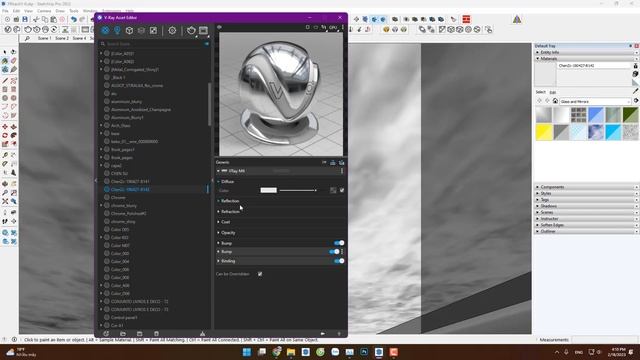
Task: Select the Chrome material in list
Action: 118,198
